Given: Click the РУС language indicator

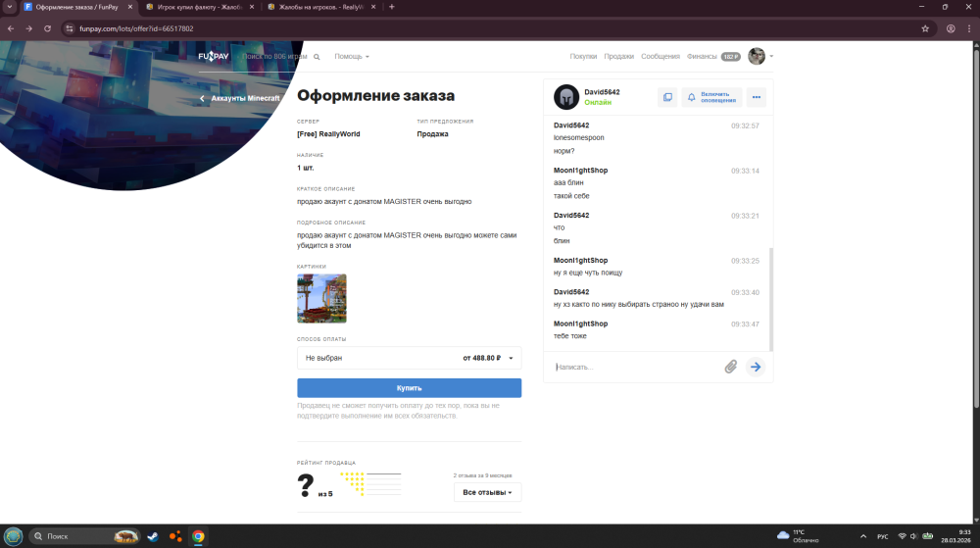Looking at the screenshot, I should (x=883, y=537).
